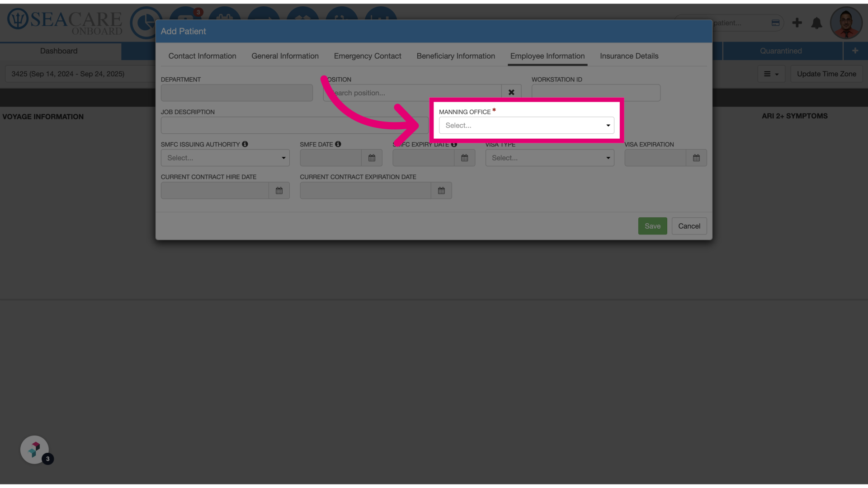Viewport: 868px width, 488px height.
Task: Open the Current Contract Hire Date calendar
Action: click(279, 190)
